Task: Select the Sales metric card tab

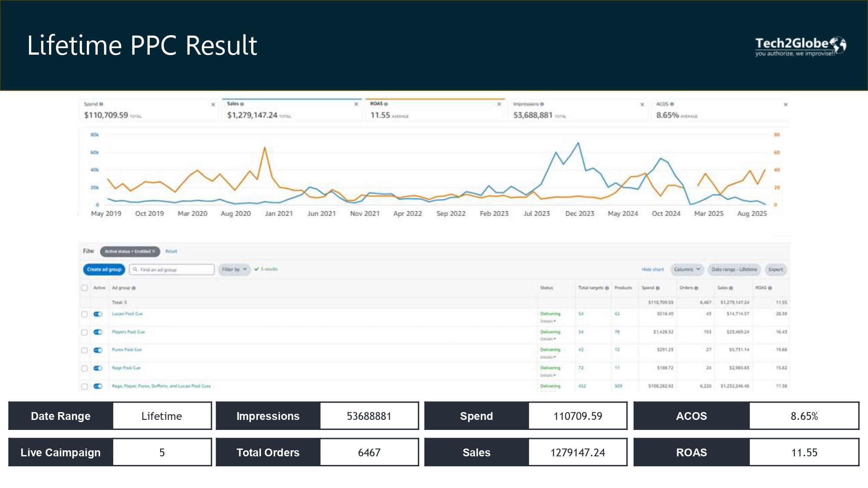Action: [x=291, y=110]
